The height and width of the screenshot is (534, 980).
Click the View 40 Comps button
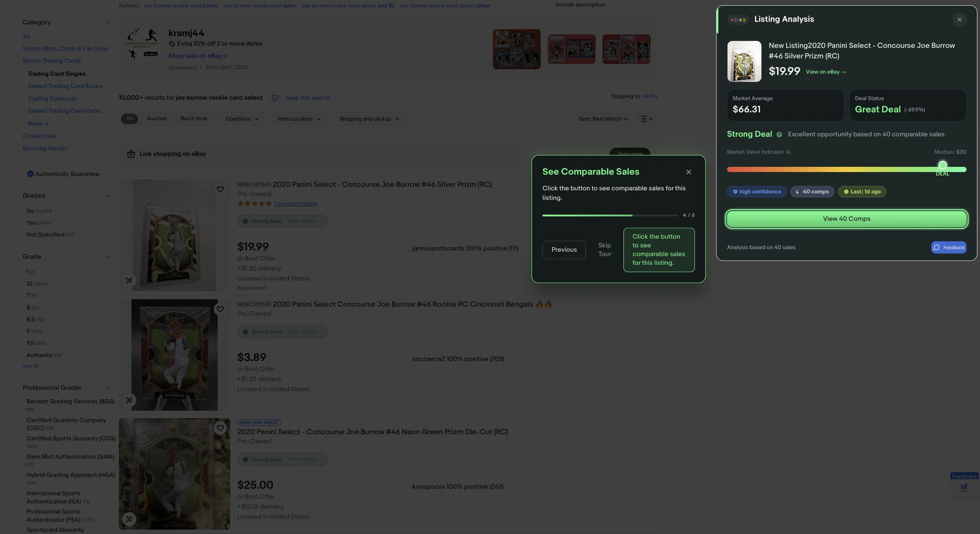846,219
